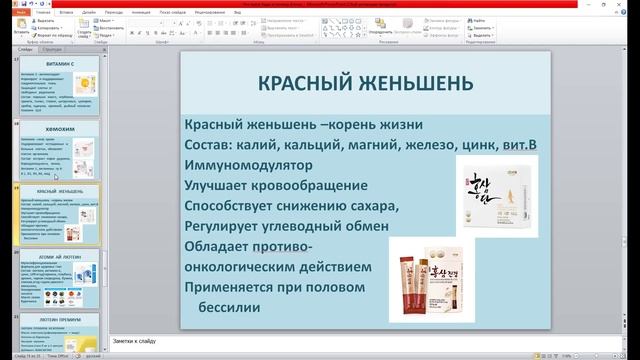Image resolution: width=640 pixels, height=360 pixels.
Task: Open the line spacing dropdown
Action: pos(253,23)
